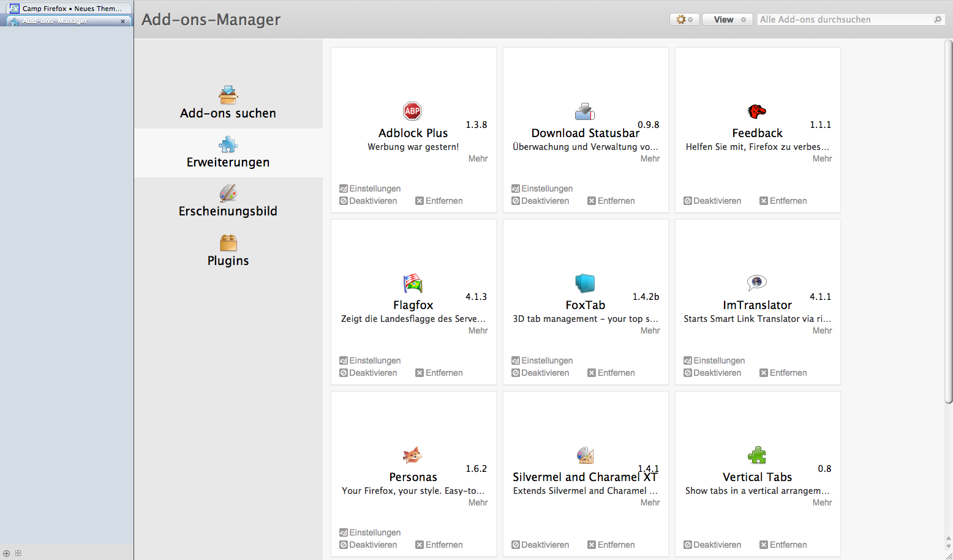The height and width of the screenshot is (560, 953).
Task: Remove Vertical Tabs extension
Action: coord(783,545)
